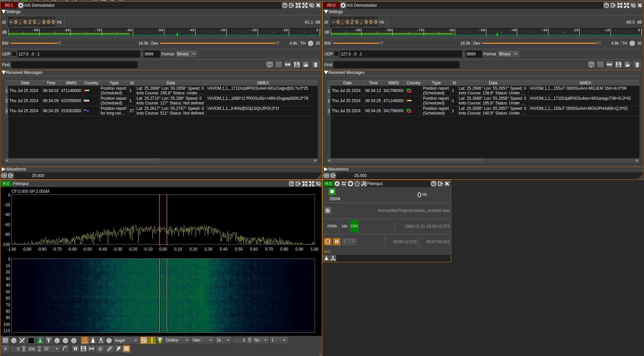Expand the Waveforms section of R0:1 demodulator
This screenshot has height=356, width=644.
click(x=4, y=169)
